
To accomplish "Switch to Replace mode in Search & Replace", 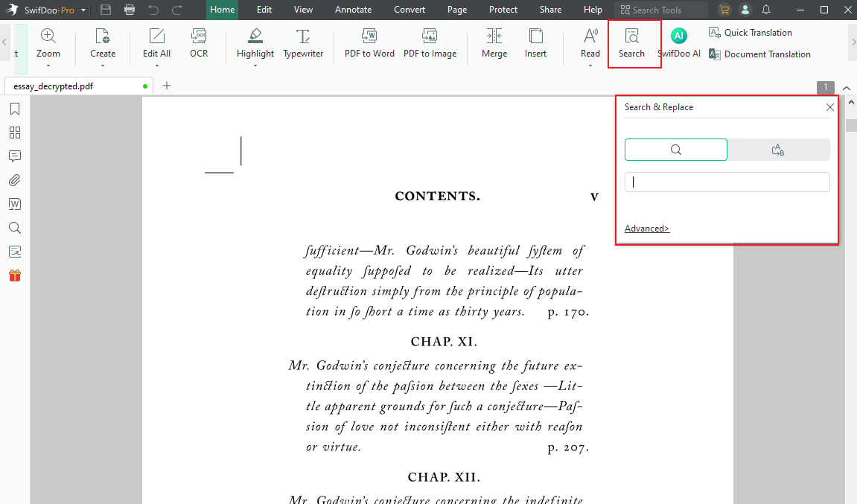I will 778,149.
